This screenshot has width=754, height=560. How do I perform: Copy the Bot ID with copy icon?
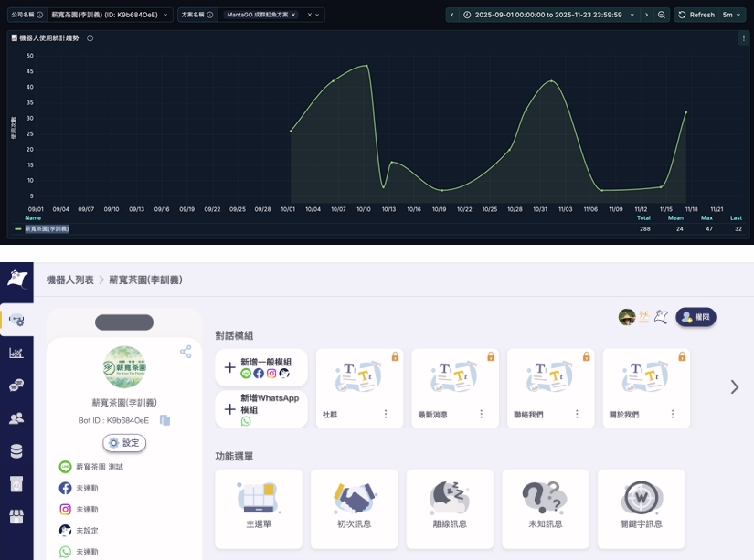click(165, 420)
